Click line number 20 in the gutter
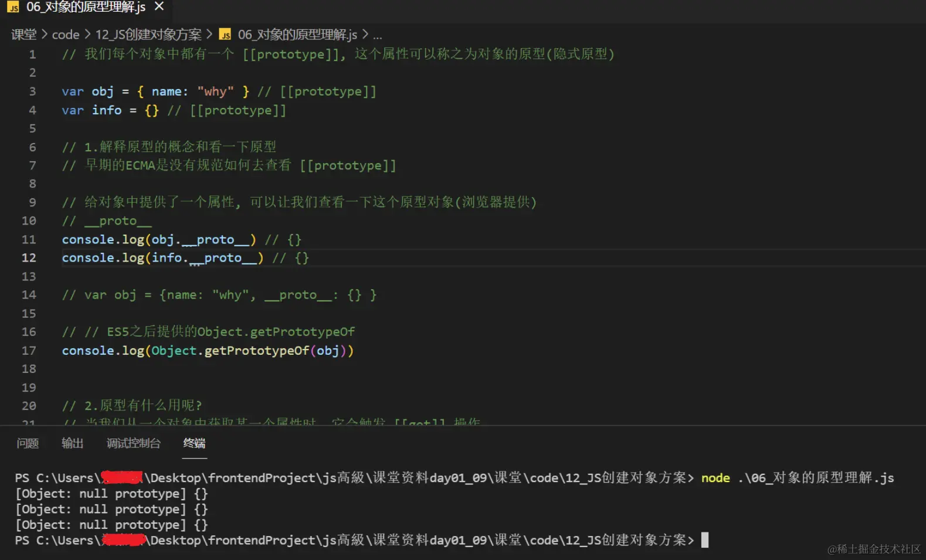The width and height of the screenshot is (926, 560). (29, 406)
